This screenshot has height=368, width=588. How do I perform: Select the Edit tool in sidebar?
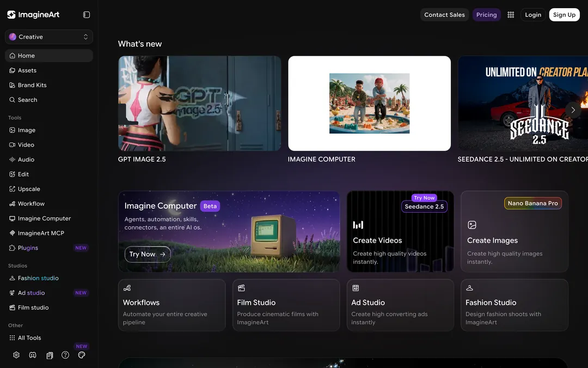(49, 174)
